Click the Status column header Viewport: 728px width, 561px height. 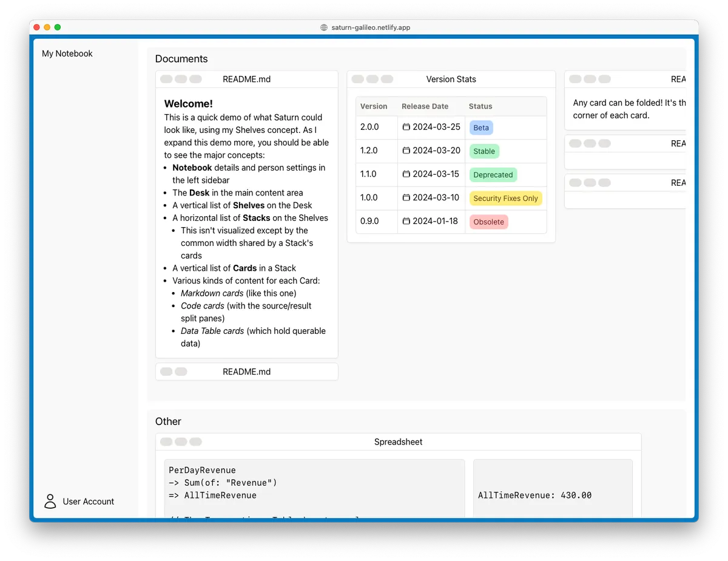(x=480, y=106)
